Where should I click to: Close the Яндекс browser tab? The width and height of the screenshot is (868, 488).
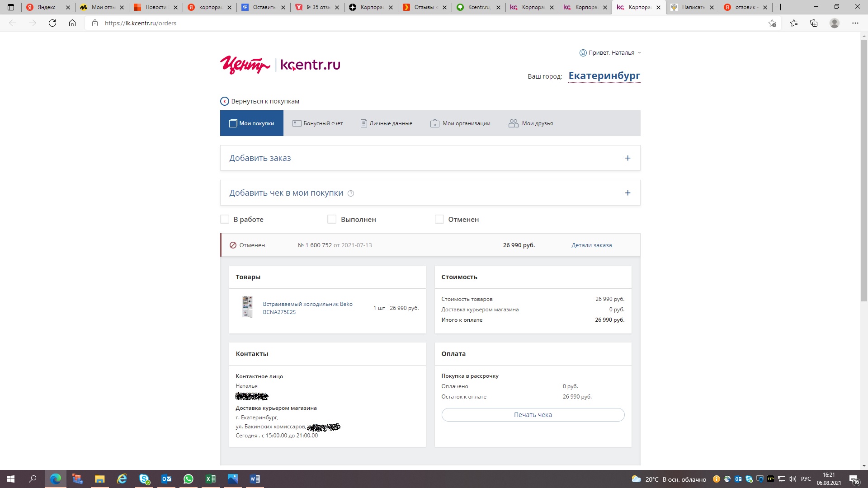click(68, 7)
